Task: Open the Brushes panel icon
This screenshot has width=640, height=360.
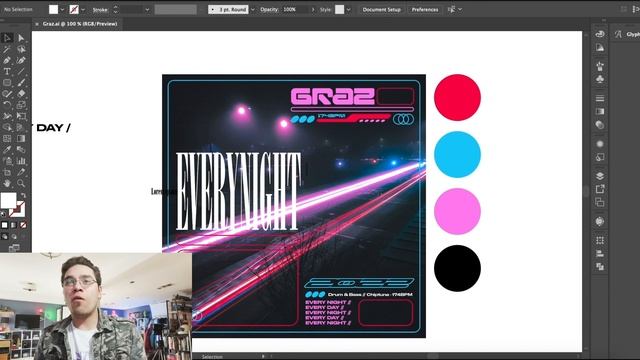Action: click(600, 66)
